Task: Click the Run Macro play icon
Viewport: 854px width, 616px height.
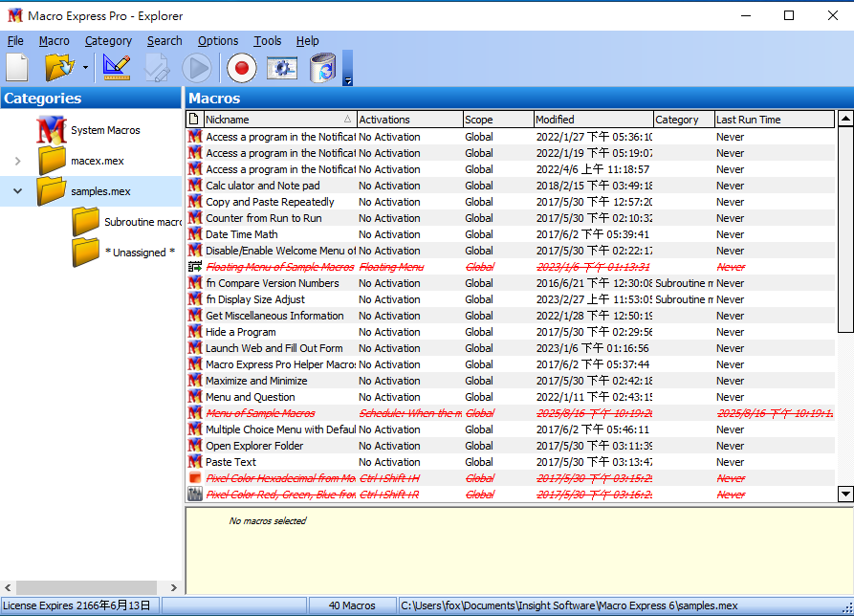Action: pos(197,68)
